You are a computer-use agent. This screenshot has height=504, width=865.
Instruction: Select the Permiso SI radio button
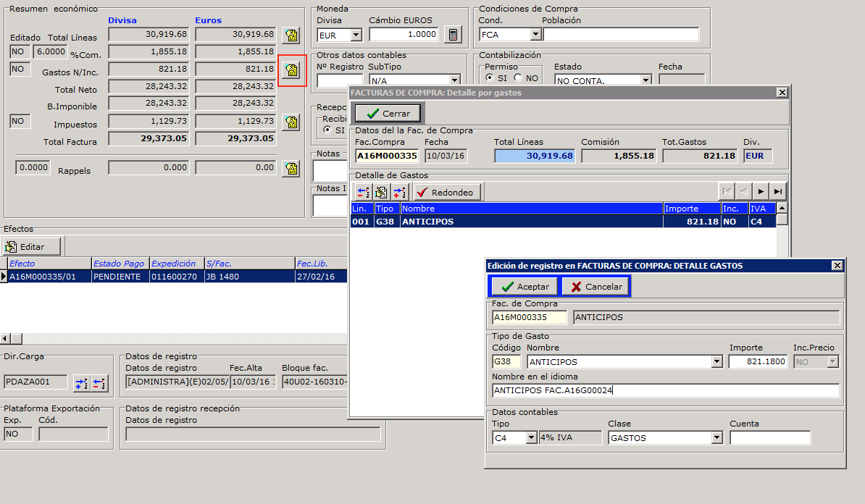(490, 78)
